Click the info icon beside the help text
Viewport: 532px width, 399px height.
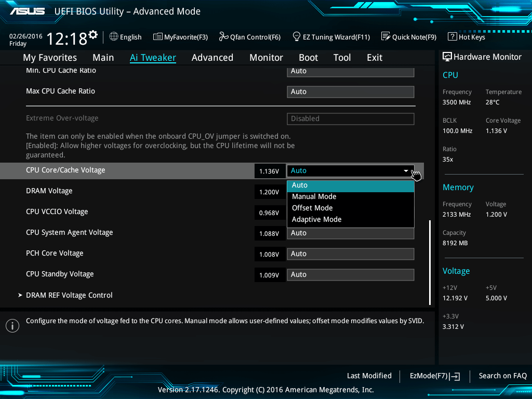pyautogui.click(x=12, y=325)
